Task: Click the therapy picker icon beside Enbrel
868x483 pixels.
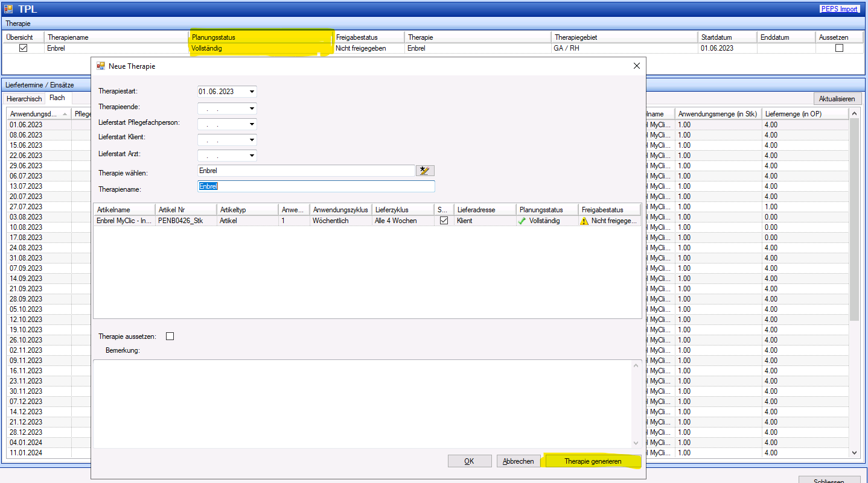Action: coord(425,171)
